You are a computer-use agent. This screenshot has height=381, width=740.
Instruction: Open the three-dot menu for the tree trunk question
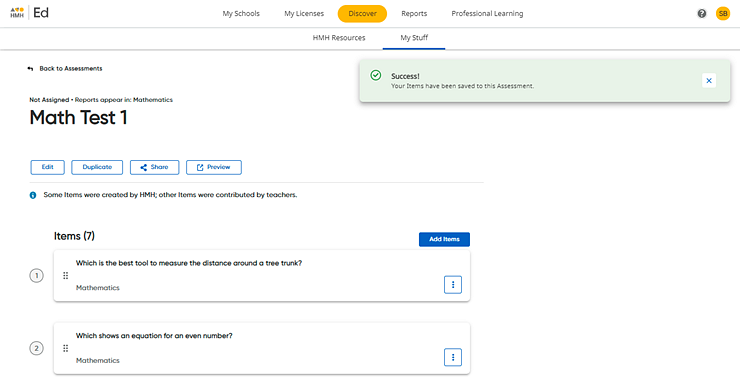click(x=453, y=285)
